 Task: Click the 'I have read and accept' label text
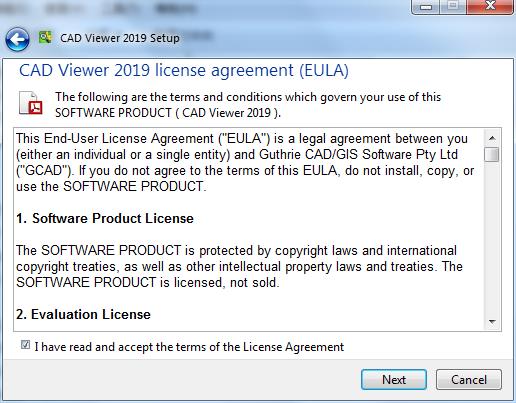189,347
